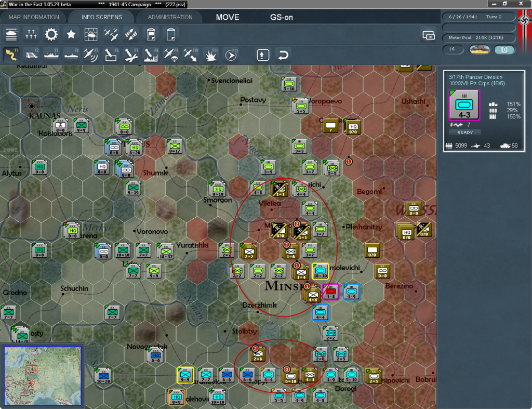Open the gear production screen
The width and height of the screenshot is (532, 409).
click(x=51, y=34)
